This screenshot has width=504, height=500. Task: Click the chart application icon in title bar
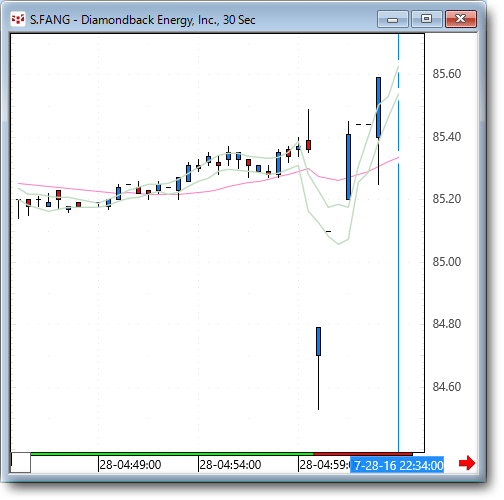pyautogui.click(x=18, y=19)
